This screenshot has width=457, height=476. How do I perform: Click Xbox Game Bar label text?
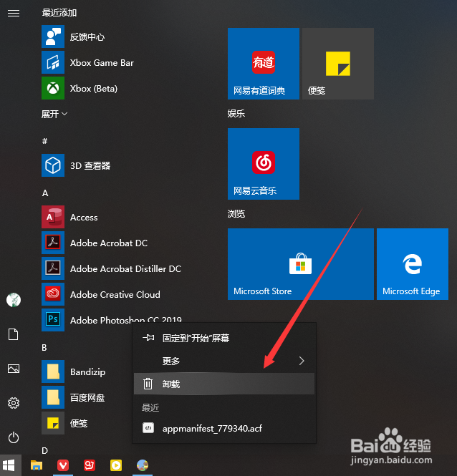[x=102, y=62]
